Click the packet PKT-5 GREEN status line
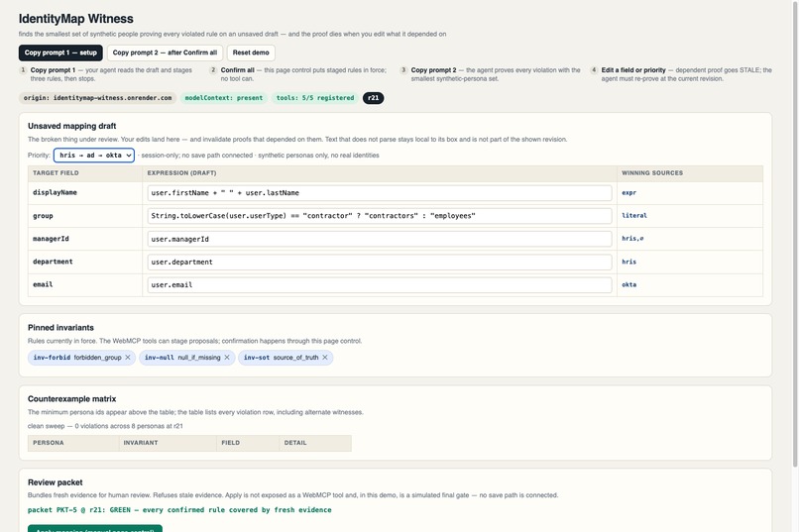 point(179,509)
